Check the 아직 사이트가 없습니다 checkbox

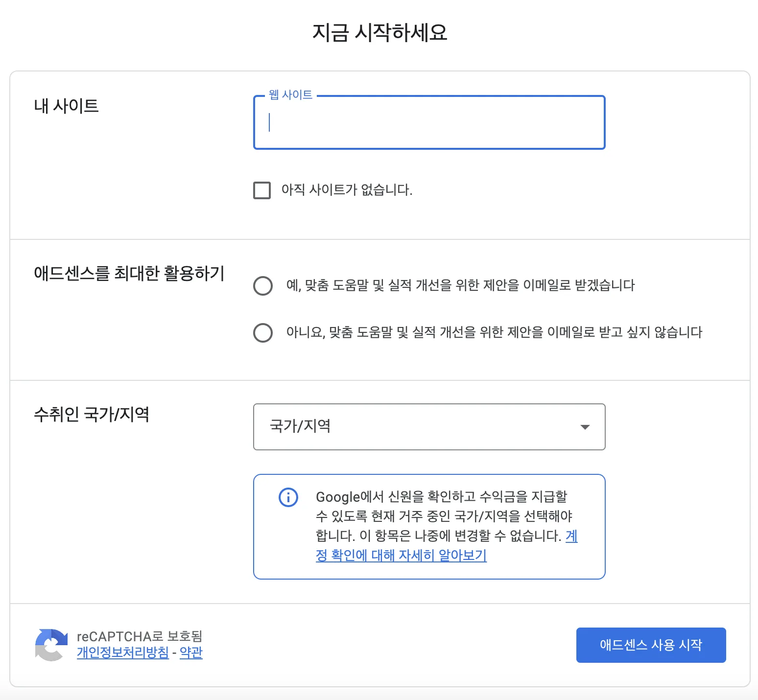click(x=262, y=190)
